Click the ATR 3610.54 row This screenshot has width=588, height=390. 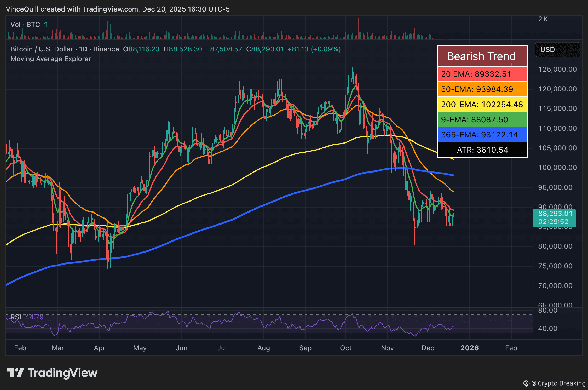coord(482,150)
